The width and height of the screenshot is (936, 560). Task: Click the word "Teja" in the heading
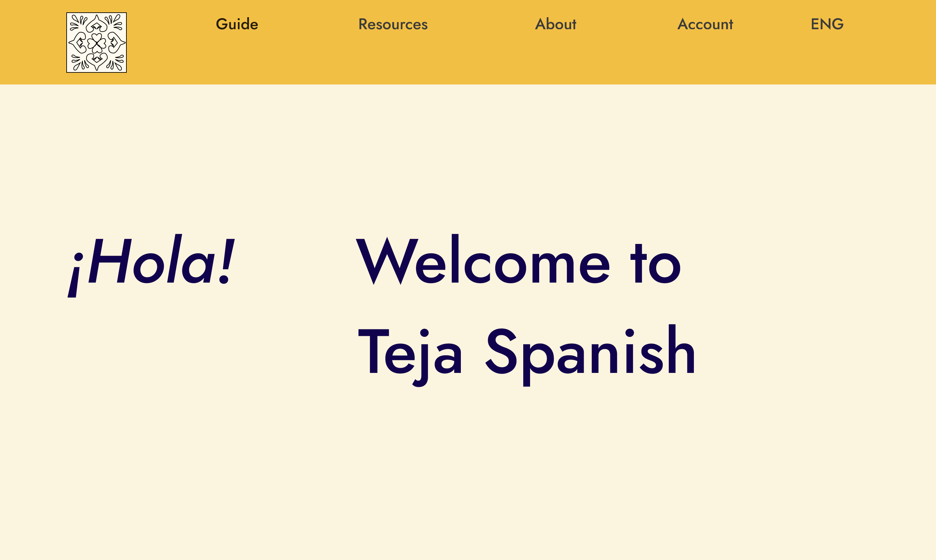tap(410, 353)
